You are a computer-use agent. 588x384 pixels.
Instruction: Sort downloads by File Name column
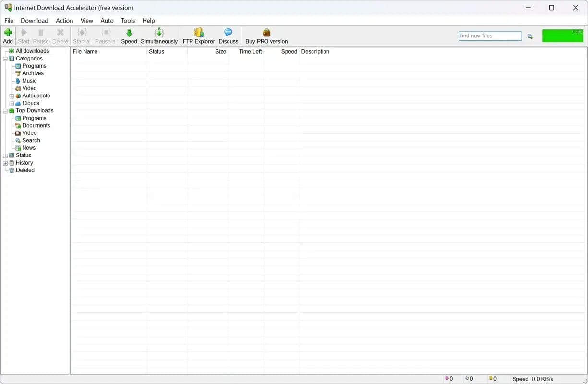[x=85, y=52]
